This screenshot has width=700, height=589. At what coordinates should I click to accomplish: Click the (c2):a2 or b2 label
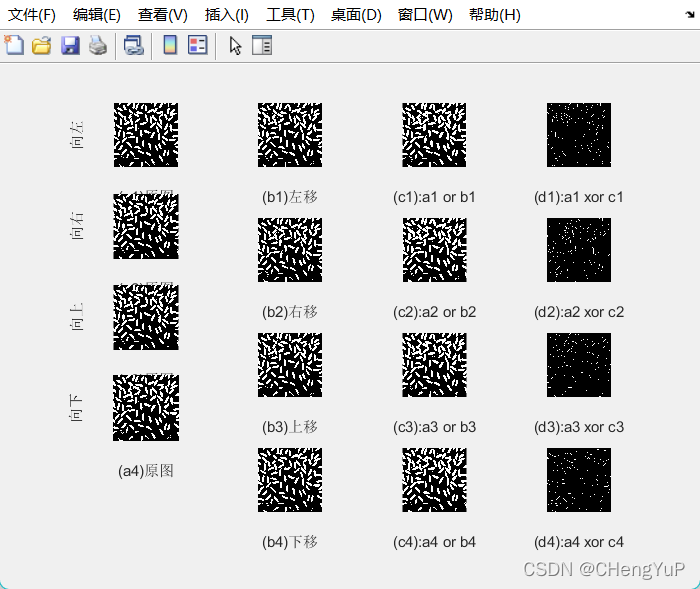tap(434, 312)
